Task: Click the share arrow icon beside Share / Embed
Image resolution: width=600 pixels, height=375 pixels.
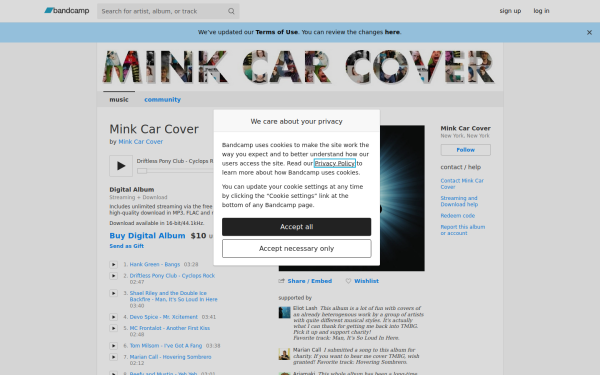Action: pyautogui.click(x=282, y=281)
